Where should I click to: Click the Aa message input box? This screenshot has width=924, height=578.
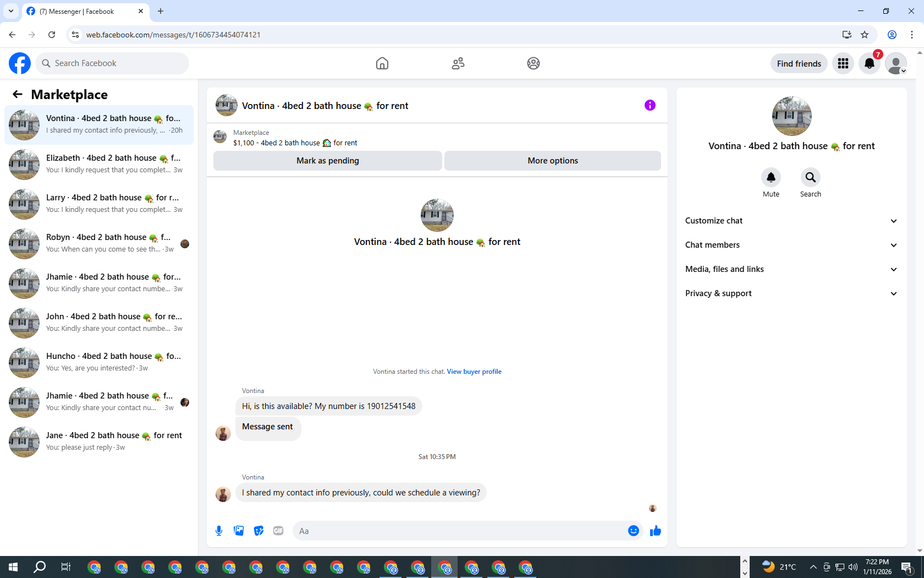click(x=459, y=531)
